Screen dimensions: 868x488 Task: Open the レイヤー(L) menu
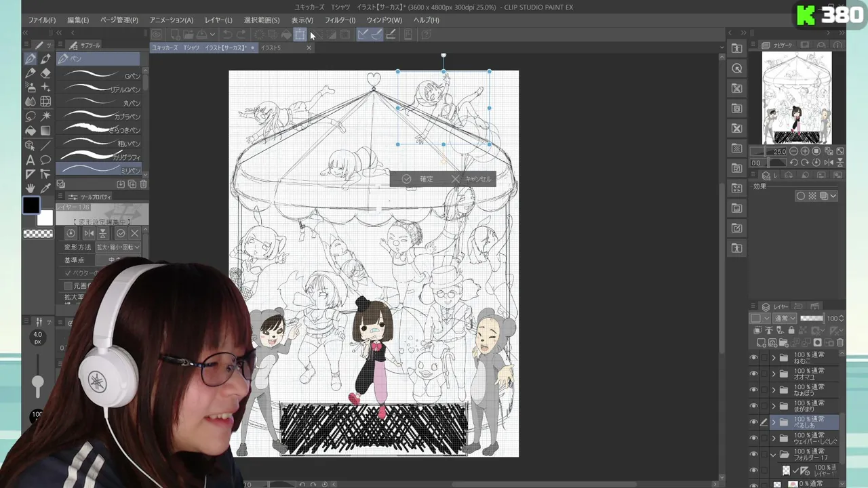[218, 20]
